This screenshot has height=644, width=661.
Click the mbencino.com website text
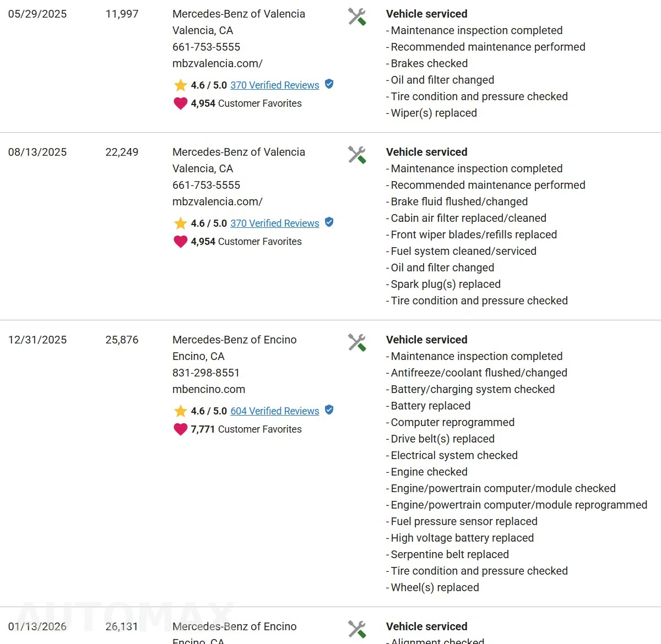[209, 389]
